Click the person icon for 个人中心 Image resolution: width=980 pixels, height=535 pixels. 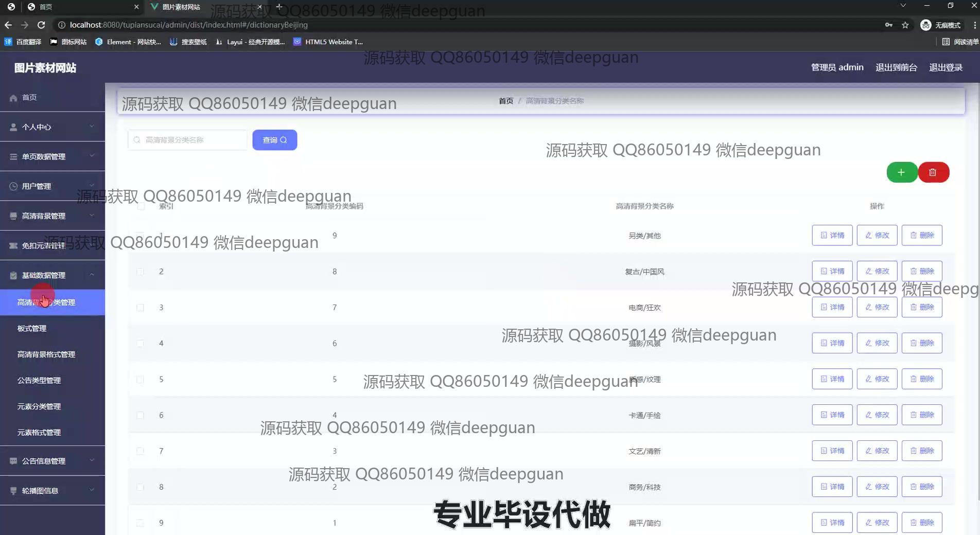(13, 127)
